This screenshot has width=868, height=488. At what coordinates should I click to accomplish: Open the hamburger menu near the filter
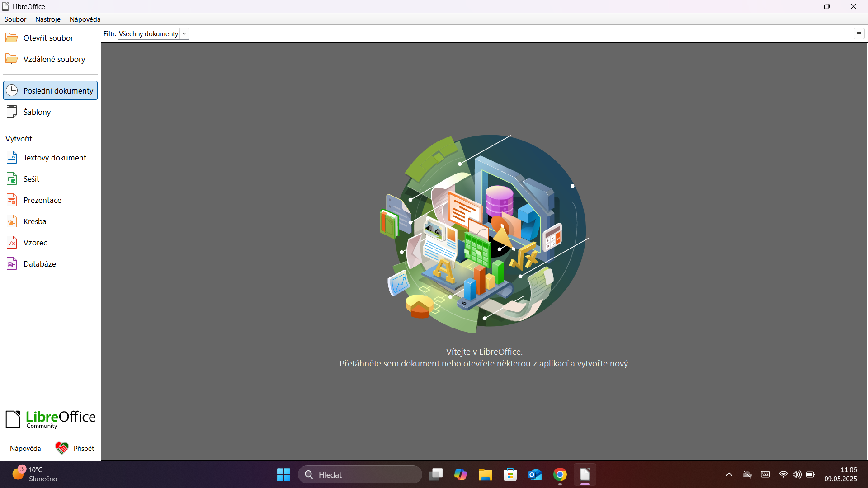click(x=859, y=33)
